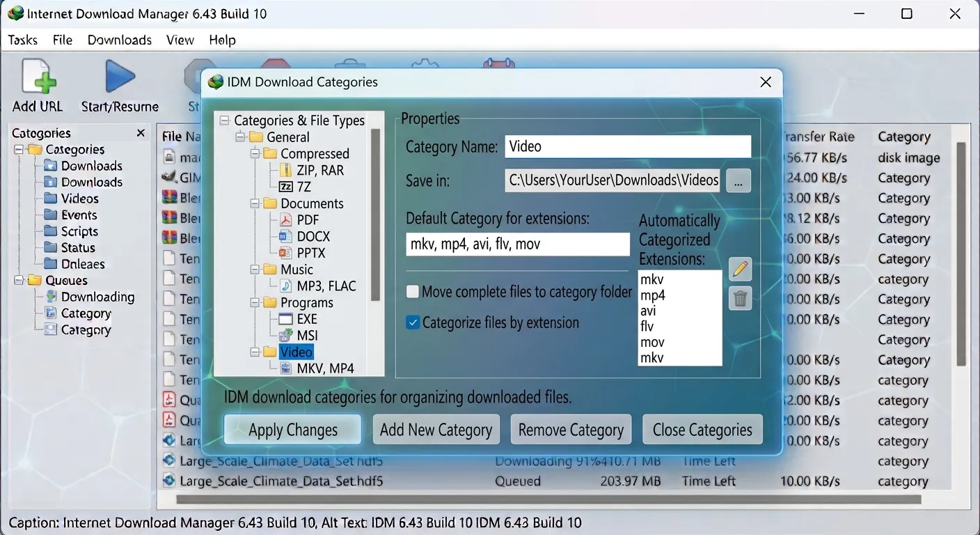Click the Downloading queue icon in sidebar
This screenshot has width=980, height=535.
coord(50,297)
